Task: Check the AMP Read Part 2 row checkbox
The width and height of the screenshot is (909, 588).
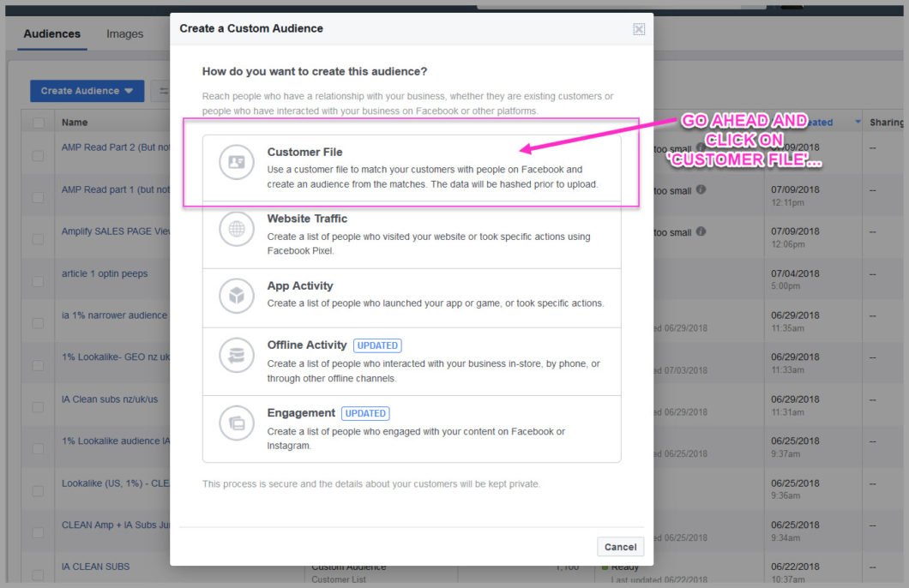Action: 39,156
